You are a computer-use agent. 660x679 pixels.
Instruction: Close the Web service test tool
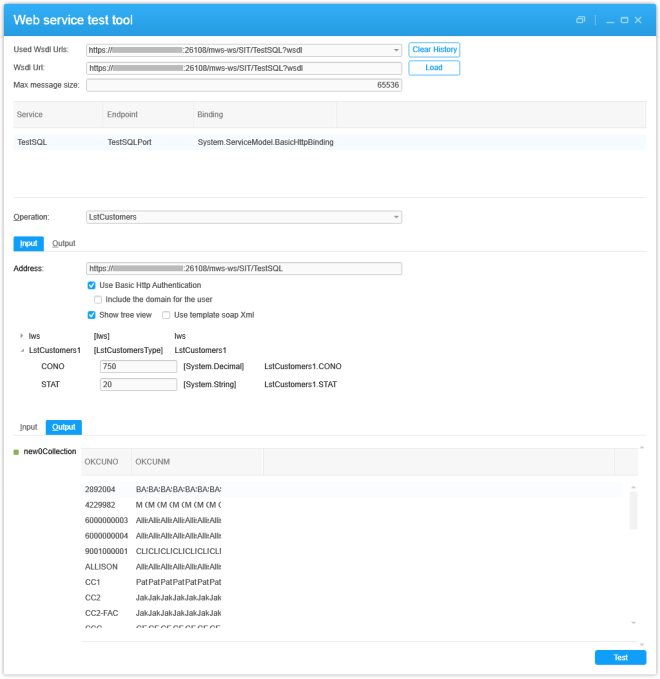(640, 20)
